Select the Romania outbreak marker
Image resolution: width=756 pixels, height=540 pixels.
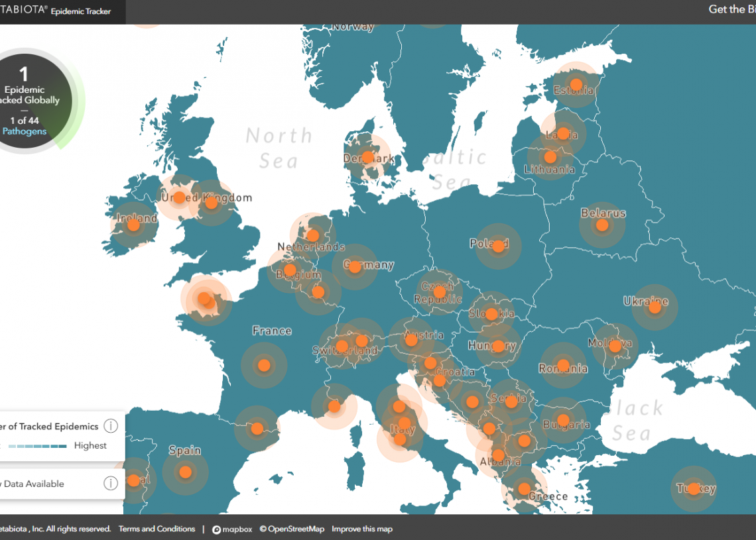(563, 365)
